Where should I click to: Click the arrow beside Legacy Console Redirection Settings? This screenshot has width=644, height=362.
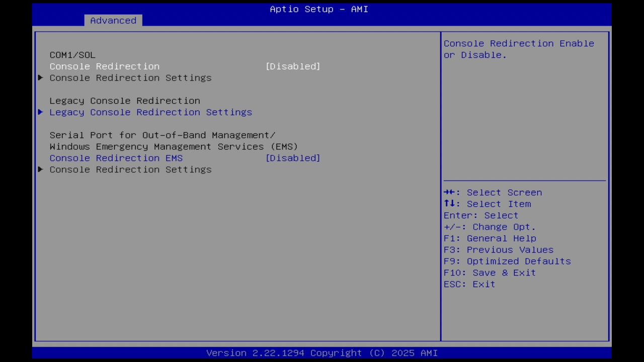(x=40, y=112)
